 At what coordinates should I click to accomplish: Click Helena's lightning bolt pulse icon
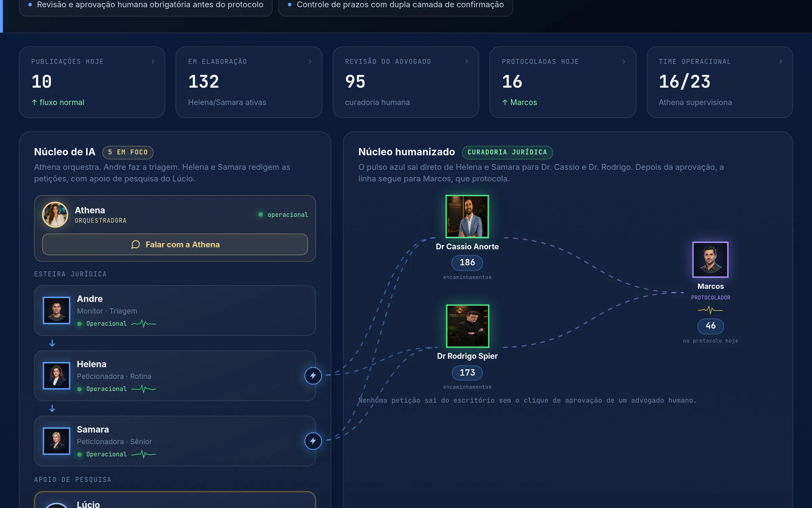click(x=313, y=376)
